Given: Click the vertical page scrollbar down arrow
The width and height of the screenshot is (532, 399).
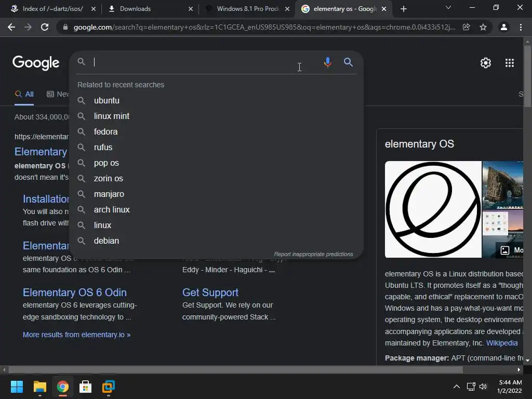Looking at the screenshot, I should 527,361.
